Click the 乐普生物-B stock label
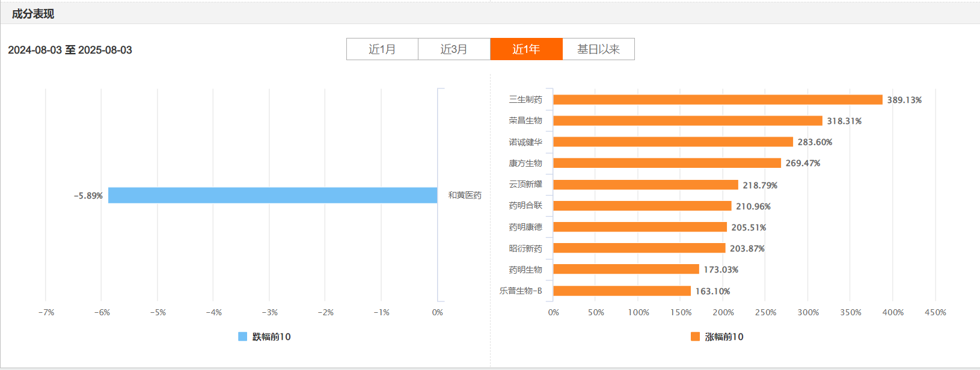 (521, 291)
